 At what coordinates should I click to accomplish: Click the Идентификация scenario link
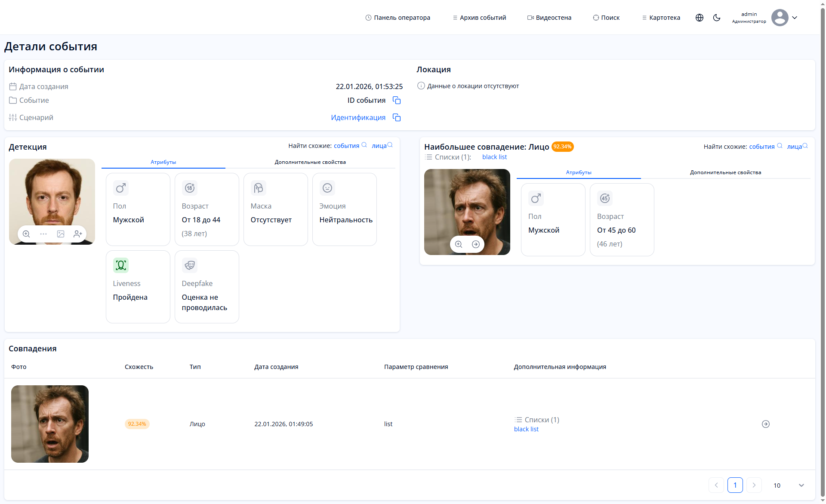pyautogui.click(x=358, y=117)
